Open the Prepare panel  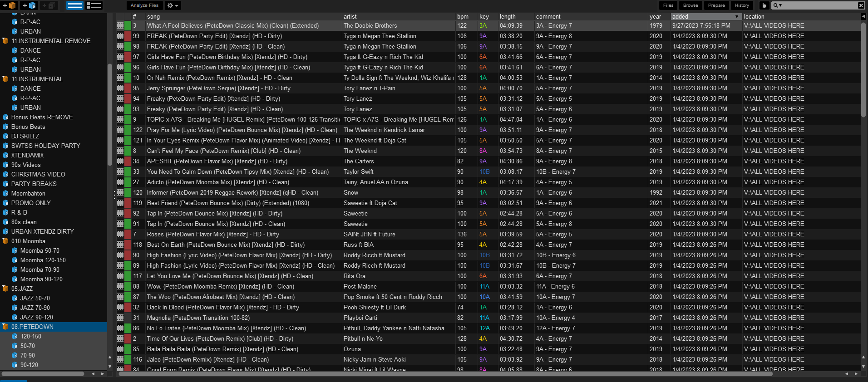point(716,5)
